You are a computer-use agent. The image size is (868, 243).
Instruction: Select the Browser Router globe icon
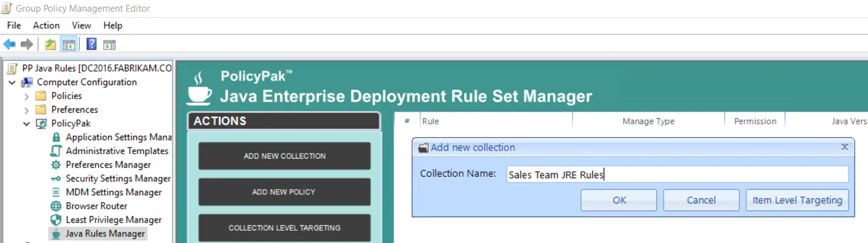(56, 206)
